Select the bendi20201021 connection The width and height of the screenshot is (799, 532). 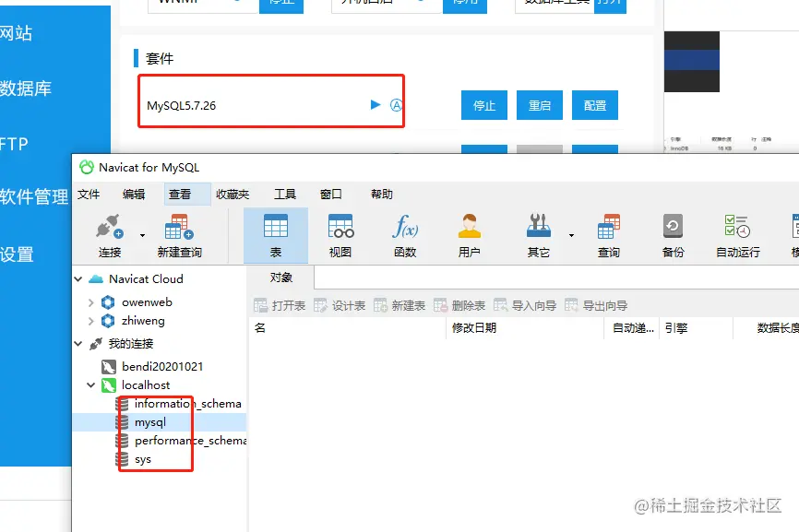point(162,367)
